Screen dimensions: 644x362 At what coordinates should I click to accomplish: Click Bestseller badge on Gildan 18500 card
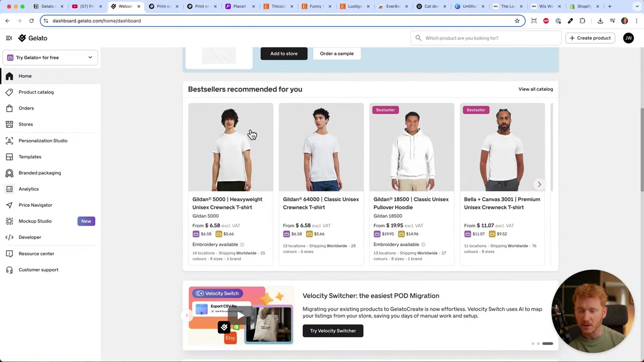click(x=385, y=110)
